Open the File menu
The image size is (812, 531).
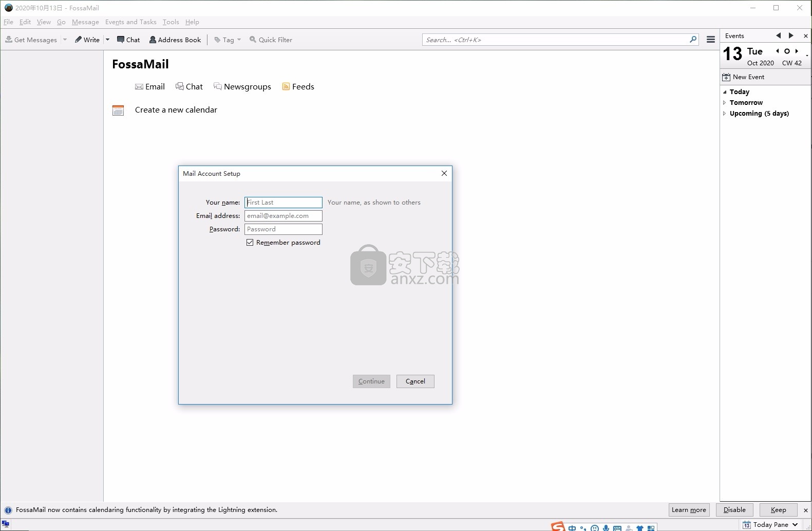8,22
